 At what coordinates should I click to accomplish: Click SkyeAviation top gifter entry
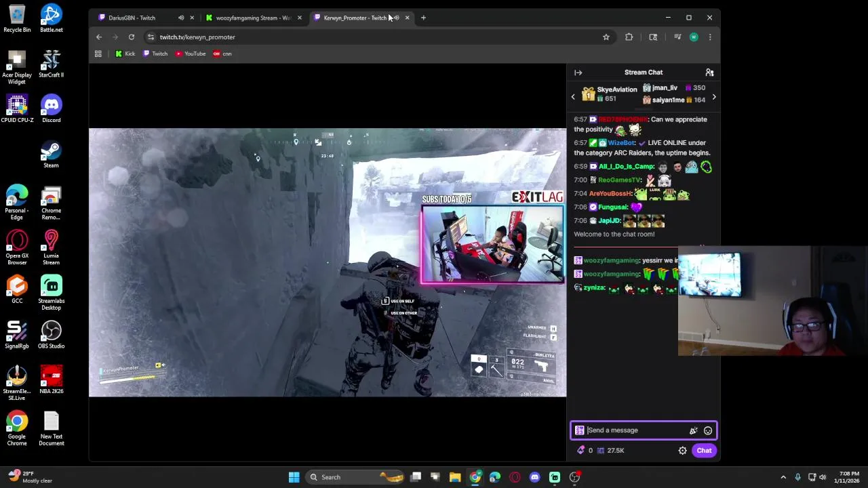(610, 94)
